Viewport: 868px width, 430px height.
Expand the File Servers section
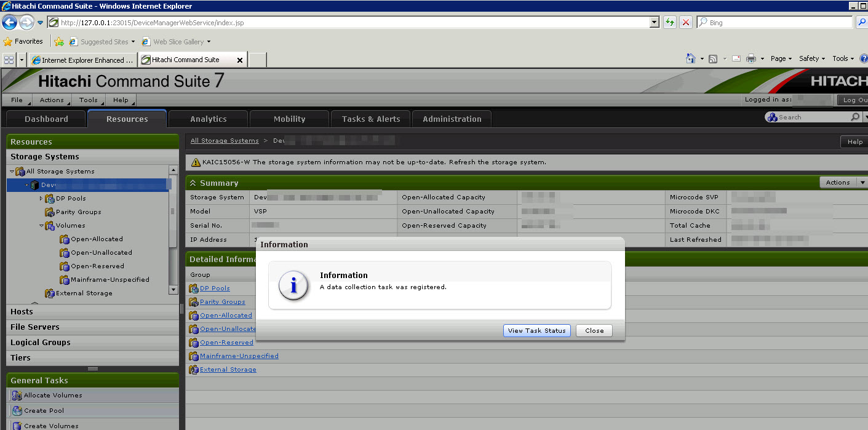[x=92, y=327]
